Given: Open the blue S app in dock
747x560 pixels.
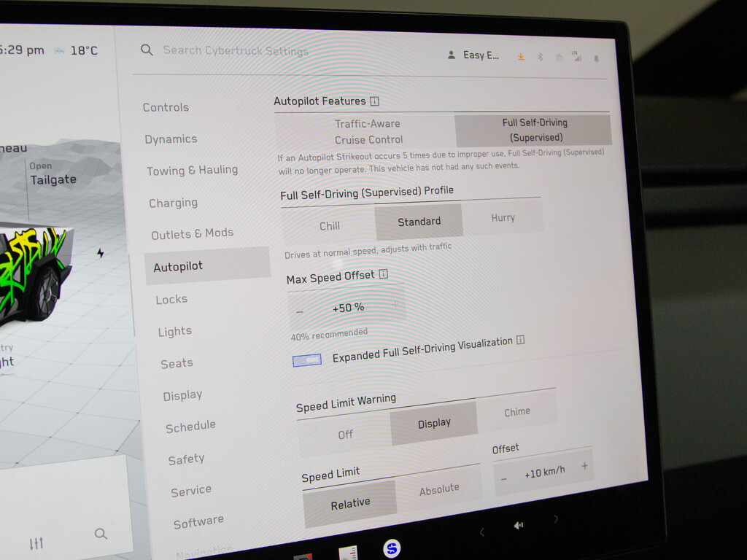Looking at the screenshot, I should click(x=392, y=548).
